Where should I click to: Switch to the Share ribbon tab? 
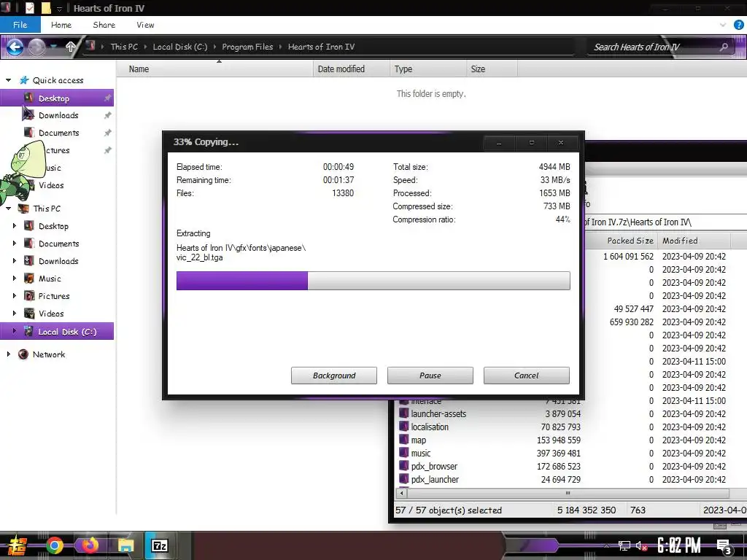tap(104, 25)
